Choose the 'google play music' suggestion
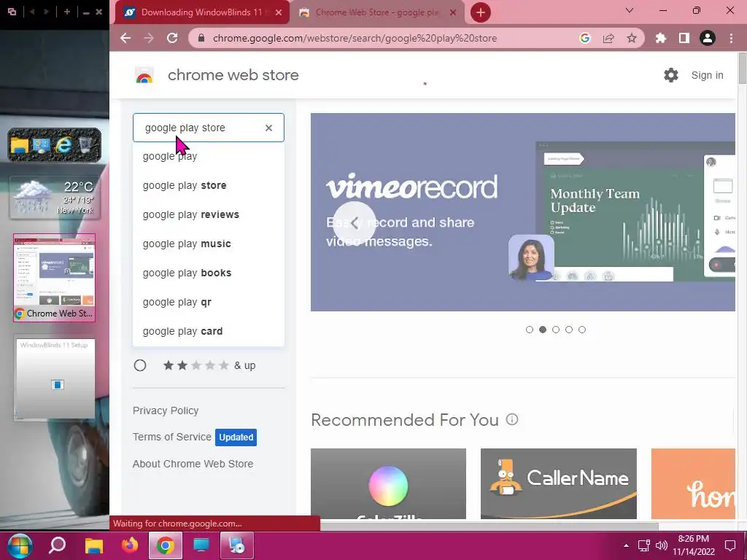The height and width of the screenshot is (560, 747). coord(209,244)
